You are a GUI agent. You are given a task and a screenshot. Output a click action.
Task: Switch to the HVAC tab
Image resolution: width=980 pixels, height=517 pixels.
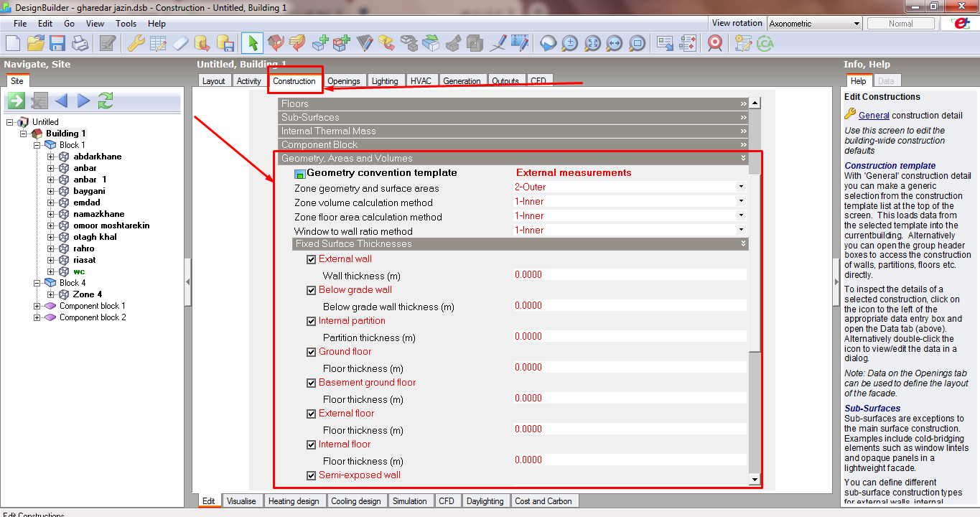coord(421,81)
